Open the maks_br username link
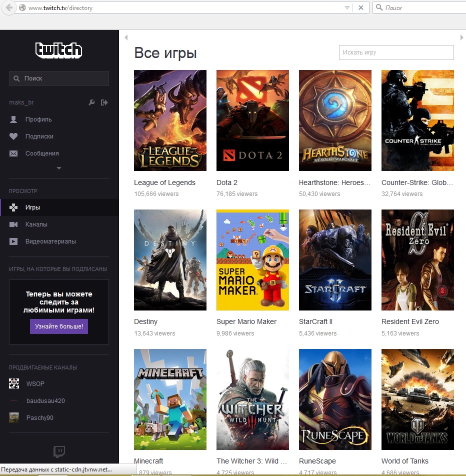Image resolution: width=466 pixels, height=476 pixels. (21, 102)
